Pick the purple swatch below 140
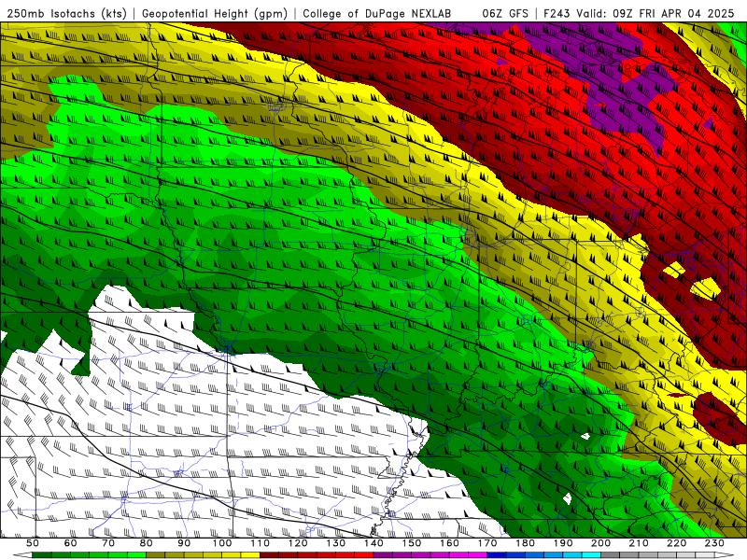The width and height of the screenshot is (747, 560). click(383, 555)
